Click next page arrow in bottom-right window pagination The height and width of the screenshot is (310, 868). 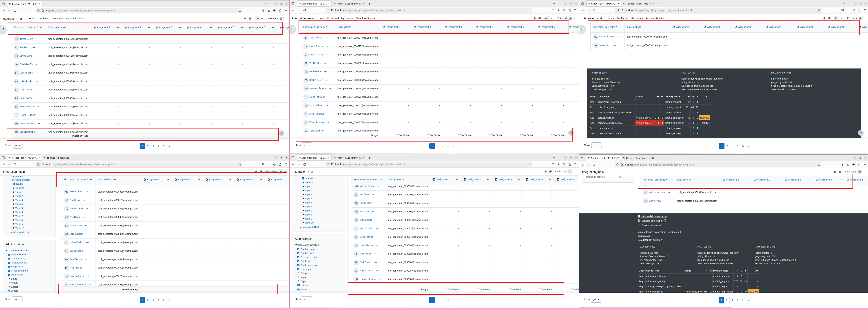748,300
